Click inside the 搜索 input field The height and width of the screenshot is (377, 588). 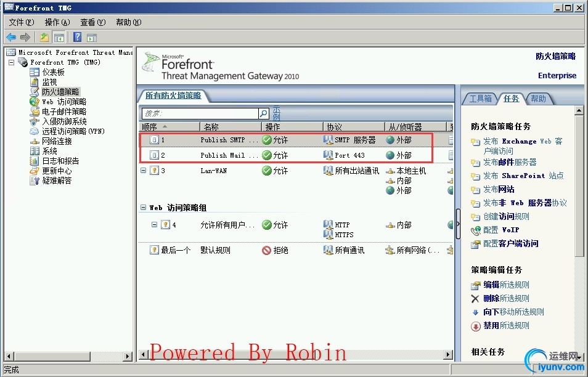pos(200,113)
